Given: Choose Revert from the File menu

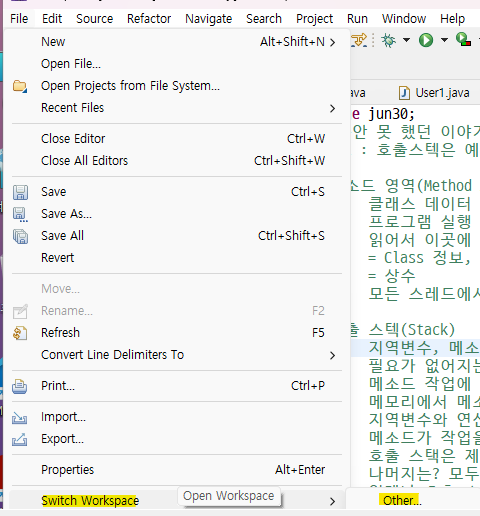Looking at the screenshot, I should 177,258.
